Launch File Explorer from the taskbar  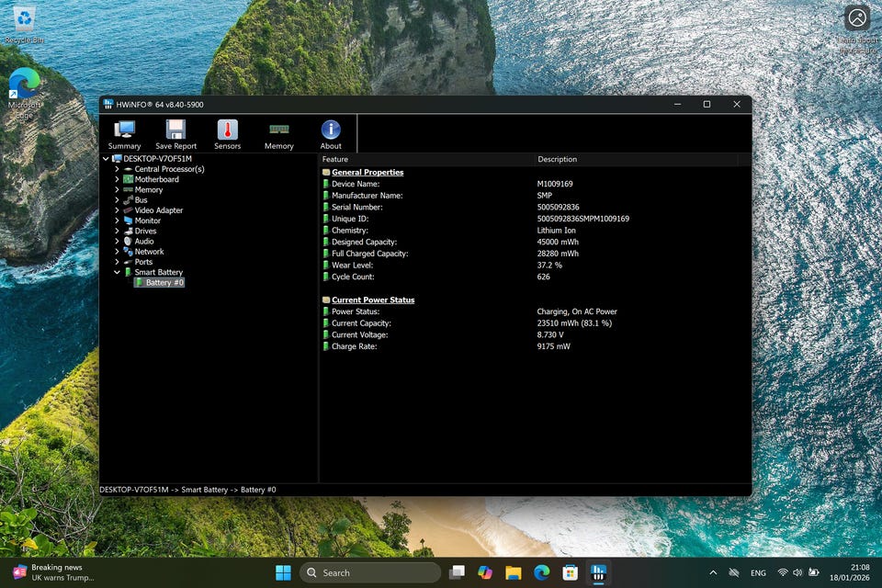513,572
